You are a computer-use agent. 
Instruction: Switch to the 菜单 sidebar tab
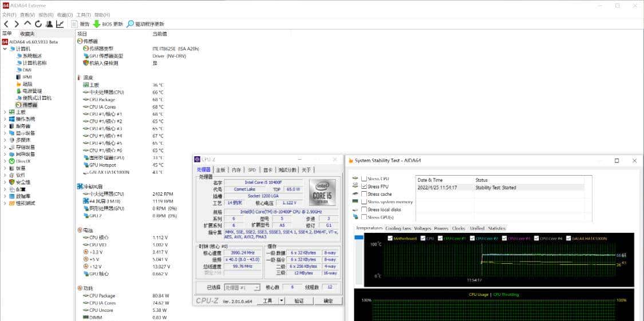pos(7,33)
